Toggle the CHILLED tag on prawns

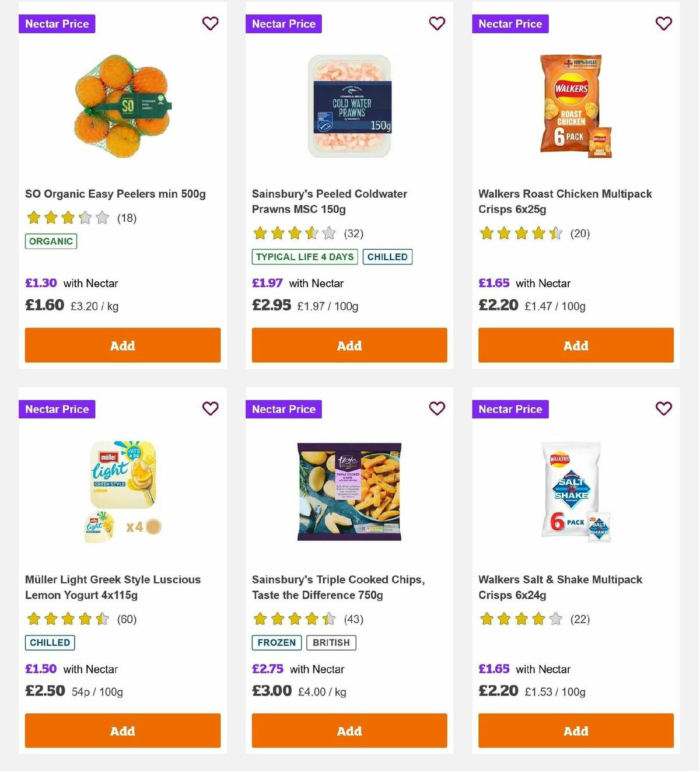(x=387, y=257)
